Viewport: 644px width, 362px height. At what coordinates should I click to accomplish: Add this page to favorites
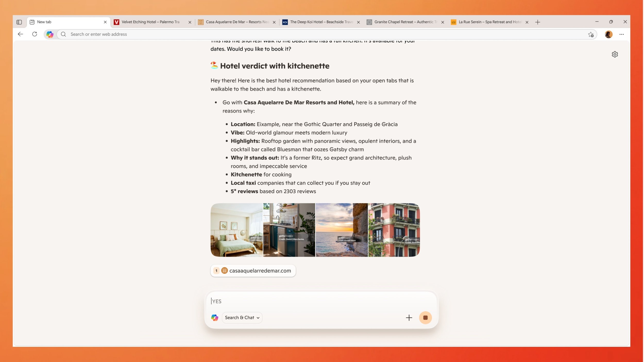(x=591, y=34)
